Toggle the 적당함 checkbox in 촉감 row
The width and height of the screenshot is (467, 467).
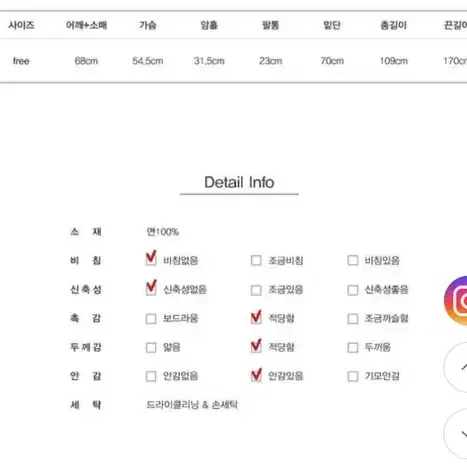point(256,318)
